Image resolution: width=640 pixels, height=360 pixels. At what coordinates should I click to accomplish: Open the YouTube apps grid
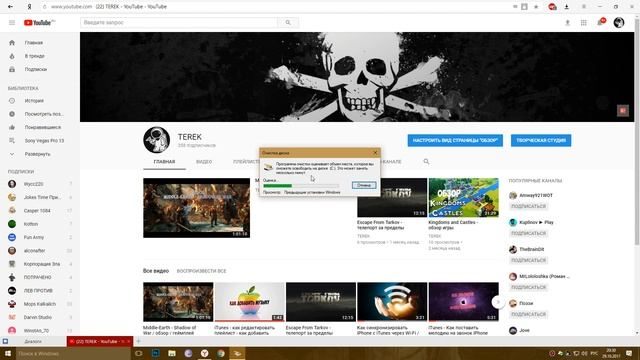[x=584, y=23]
